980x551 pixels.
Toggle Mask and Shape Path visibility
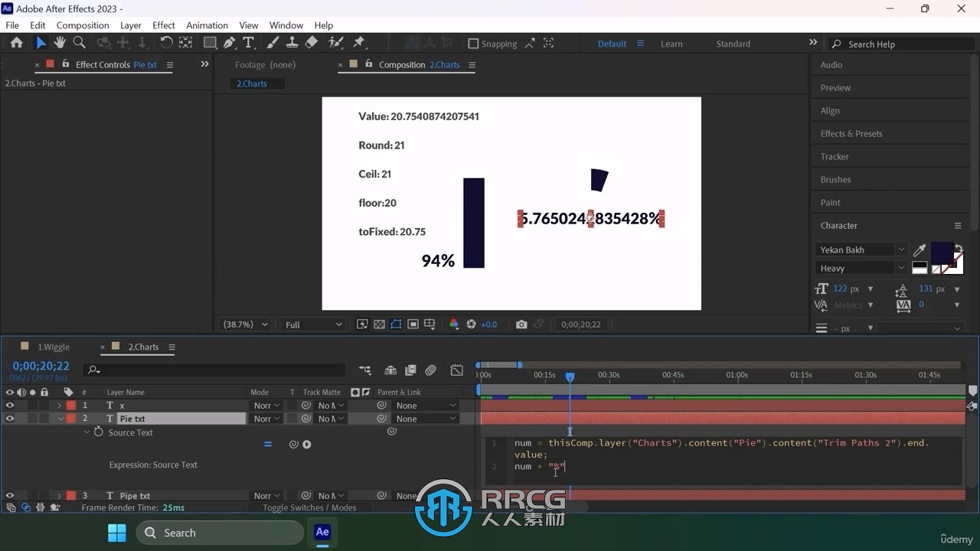tap(396, 324)
